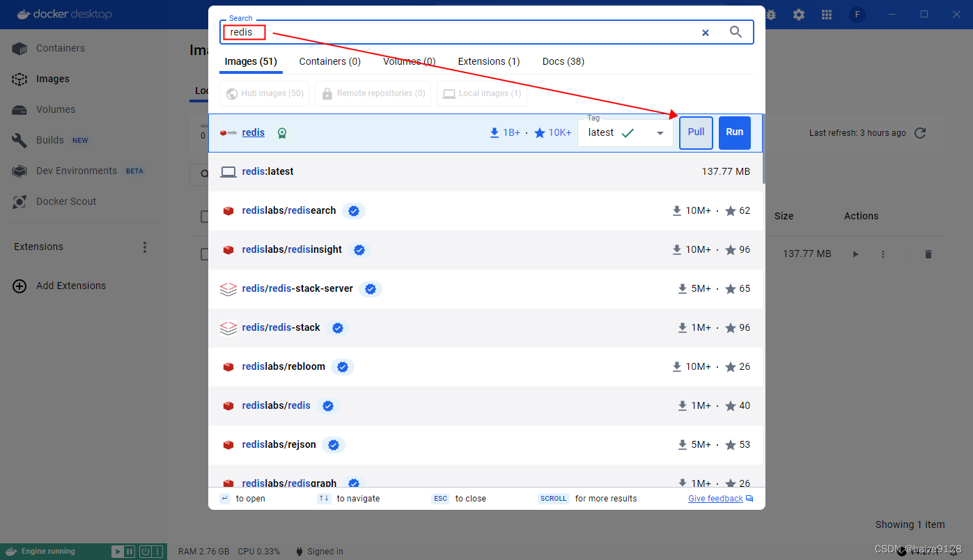Open the engine options dots in status bar
The image size is (973, 560).
(157, 552)
